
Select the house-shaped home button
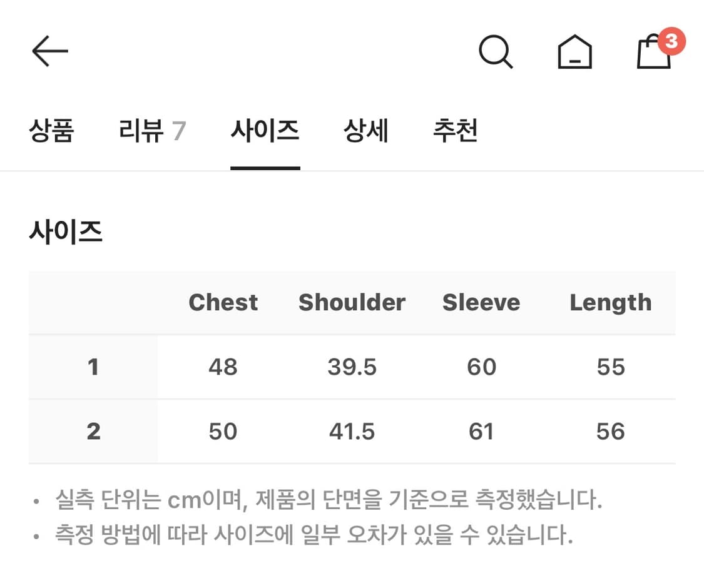(574, 53)
